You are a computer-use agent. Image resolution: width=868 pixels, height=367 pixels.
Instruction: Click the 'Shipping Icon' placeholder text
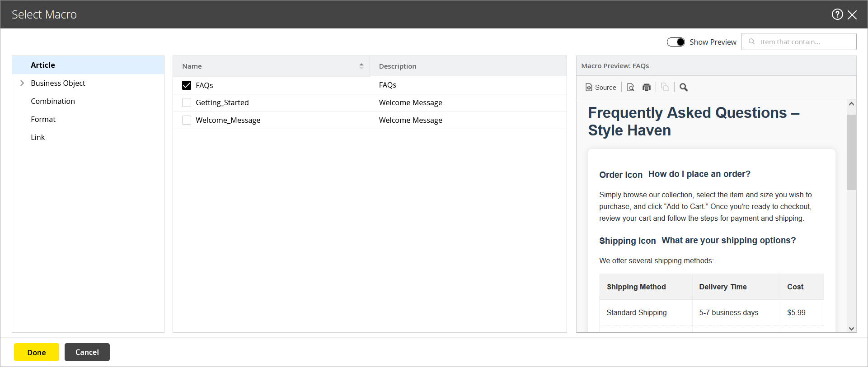pos(627,241)
